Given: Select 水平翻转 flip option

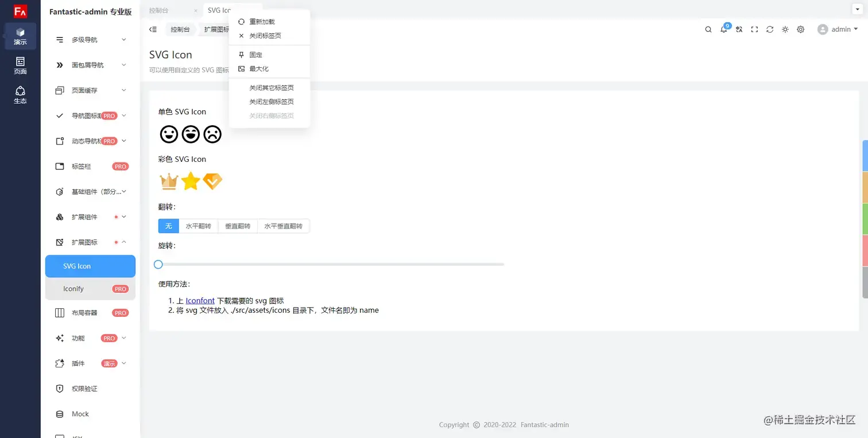Looking at the screenshot, I should (199, 226).
